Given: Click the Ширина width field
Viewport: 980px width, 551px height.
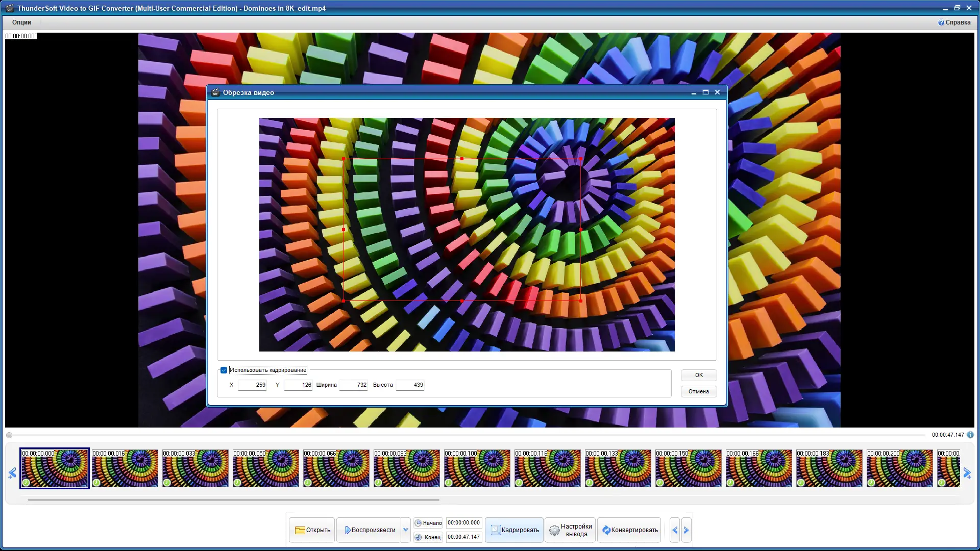Looking at the screenshot, I should click(x=354, y=385).
